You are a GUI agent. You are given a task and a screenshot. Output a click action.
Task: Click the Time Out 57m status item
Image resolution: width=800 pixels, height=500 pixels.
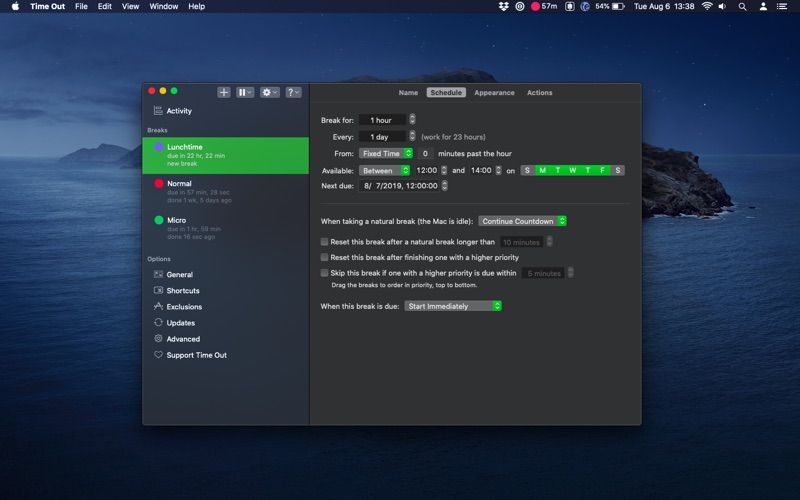click(x=544, y=7)
